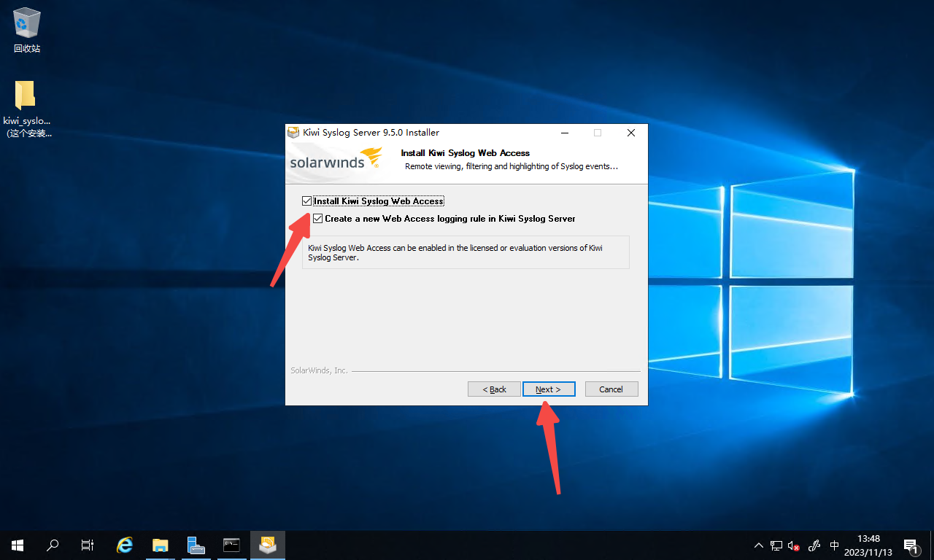Open Command Prompt taskbar icon
Viewport: 934px width, 560px height.
[x=231, y=545]
